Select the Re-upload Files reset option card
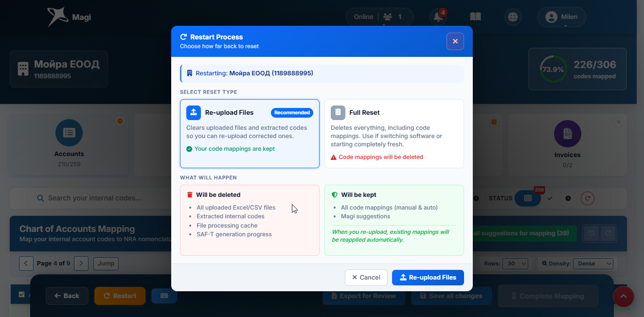The image size is (644, 317). click(250, 134)
